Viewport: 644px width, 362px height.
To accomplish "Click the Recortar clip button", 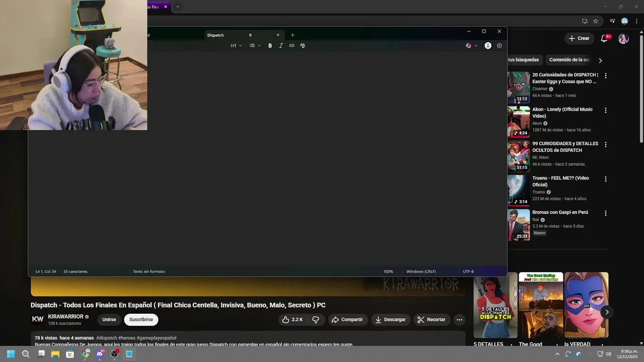I will pos(432,320).
